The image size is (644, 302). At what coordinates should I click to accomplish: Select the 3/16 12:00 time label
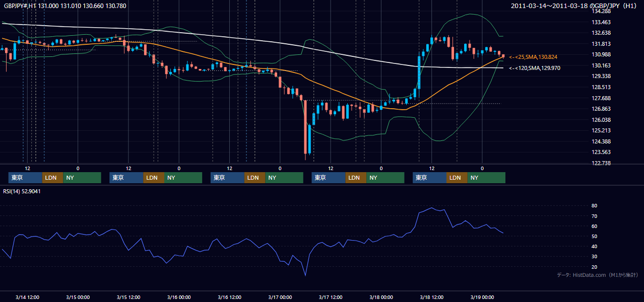[x=229, y=297]
